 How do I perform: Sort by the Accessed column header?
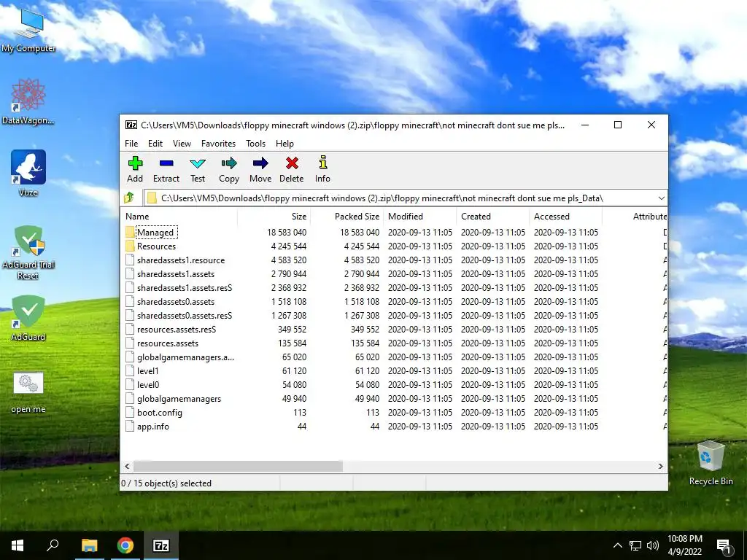click(565, 216)
